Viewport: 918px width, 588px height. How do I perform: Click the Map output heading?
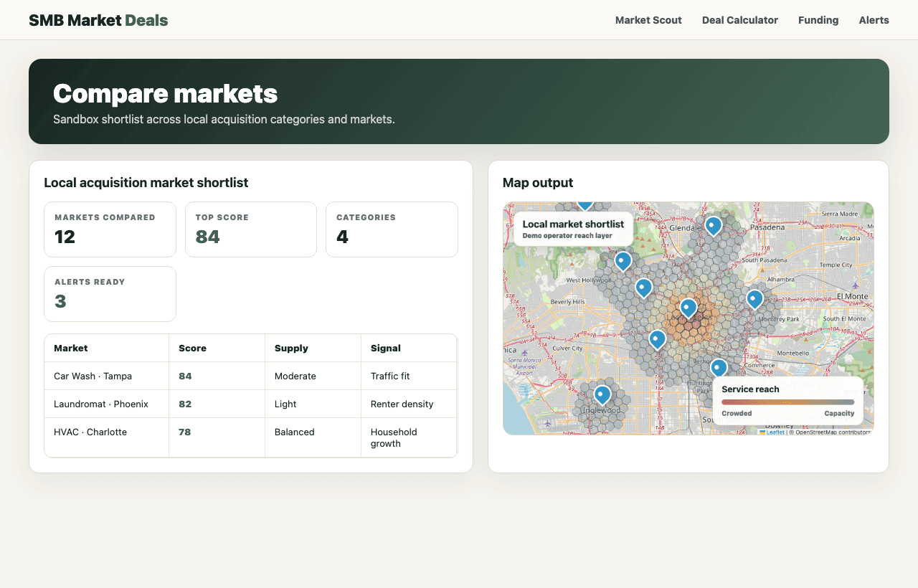(x=538, y=183)
